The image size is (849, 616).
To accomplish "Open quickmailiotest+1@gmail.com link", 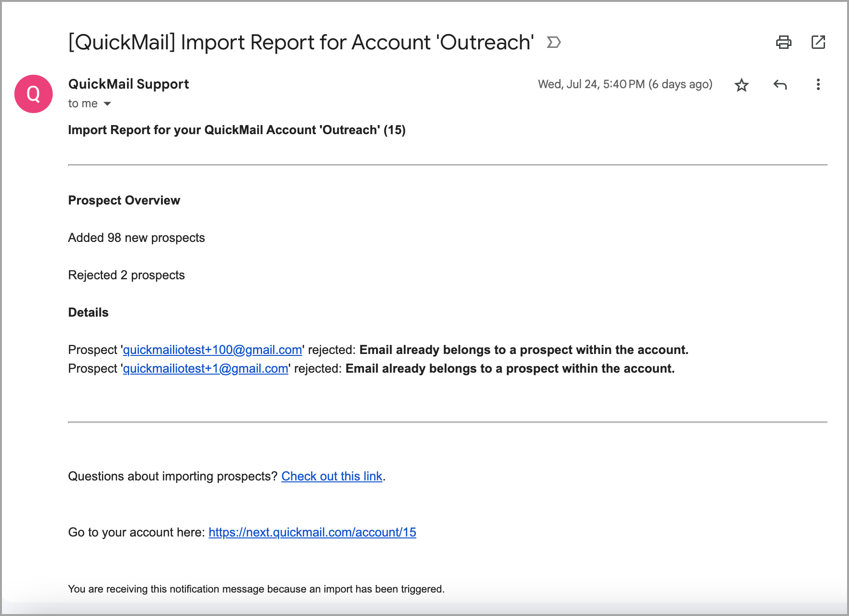I will 206,369.
